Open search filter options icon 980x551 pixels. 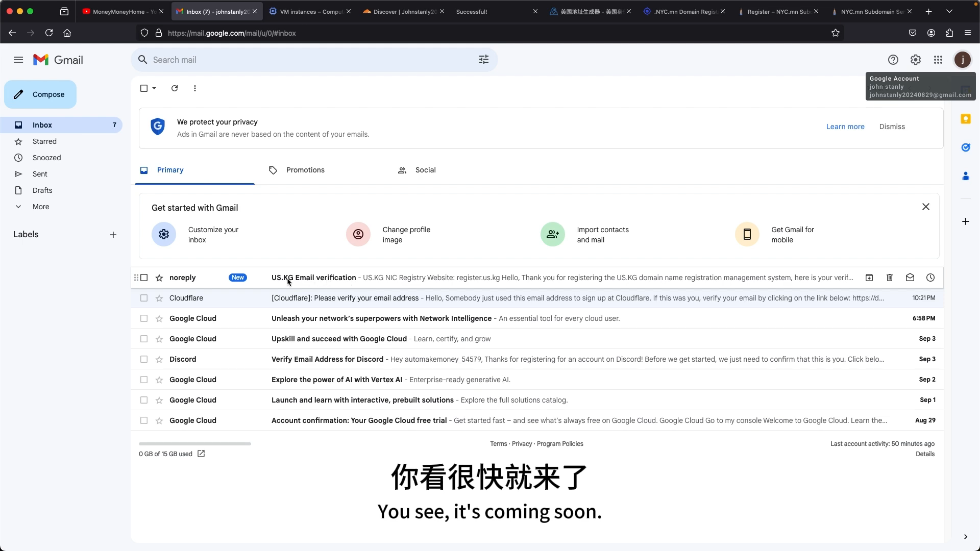[x=483, y=60]
